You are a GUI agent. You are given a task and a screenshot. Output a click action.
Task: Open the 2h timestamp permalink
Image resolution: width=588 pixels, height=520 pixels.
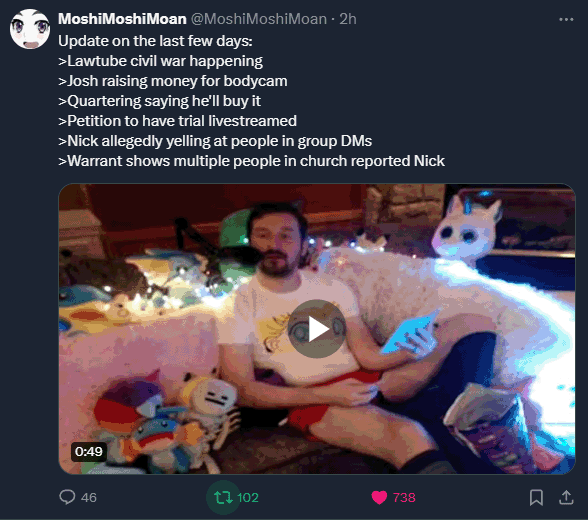348,19
